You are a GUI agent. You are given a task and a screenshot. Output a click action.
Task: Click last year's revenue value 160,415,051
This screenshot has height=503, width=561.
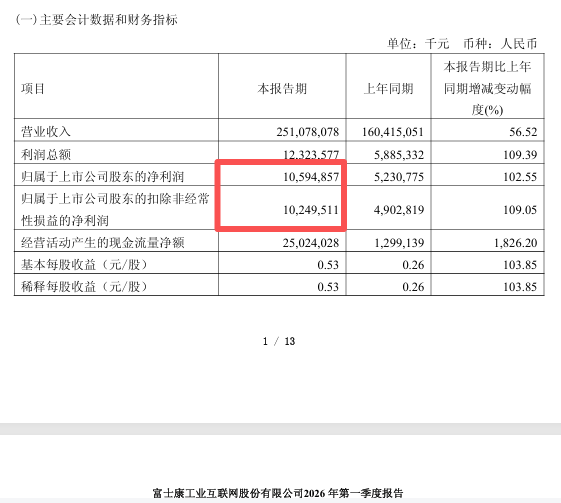(x=392, y=132)
